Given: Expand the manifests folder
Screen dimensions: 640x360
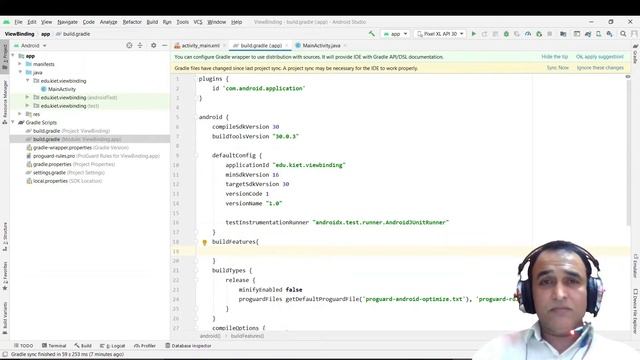Looking at the screenshot, I should coord(20,64).
